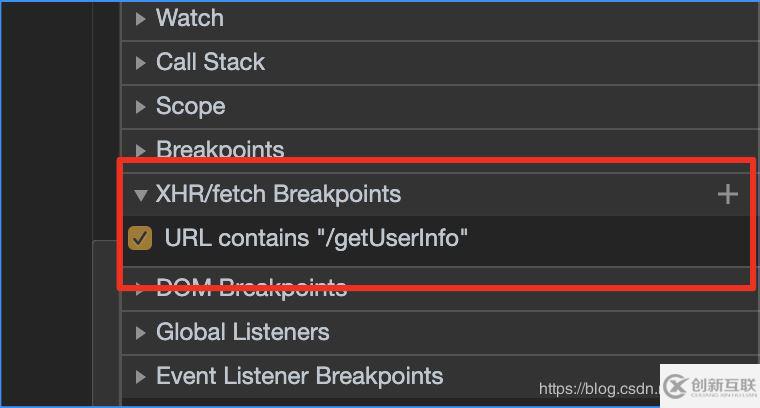This screenshot has height=408, width=760.
Task: Click the Event Listener Breakpoints title text
Action: click(299, 376)
